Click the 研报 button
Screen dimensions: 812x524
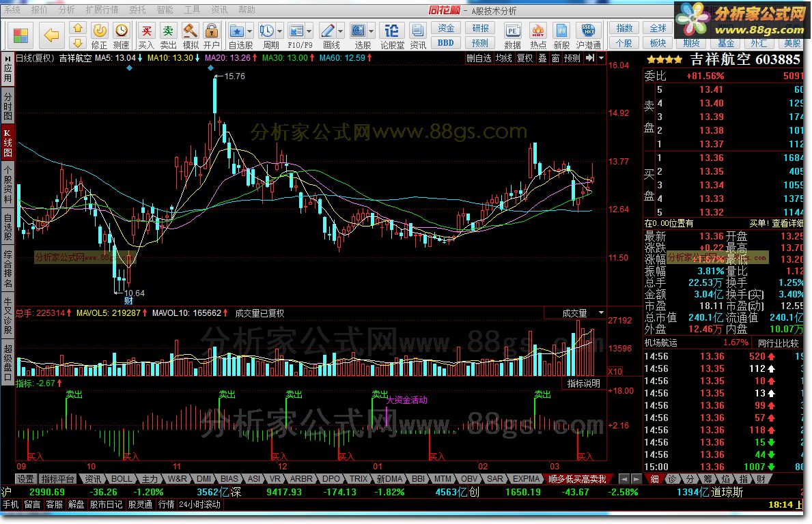tap(480, 28)
